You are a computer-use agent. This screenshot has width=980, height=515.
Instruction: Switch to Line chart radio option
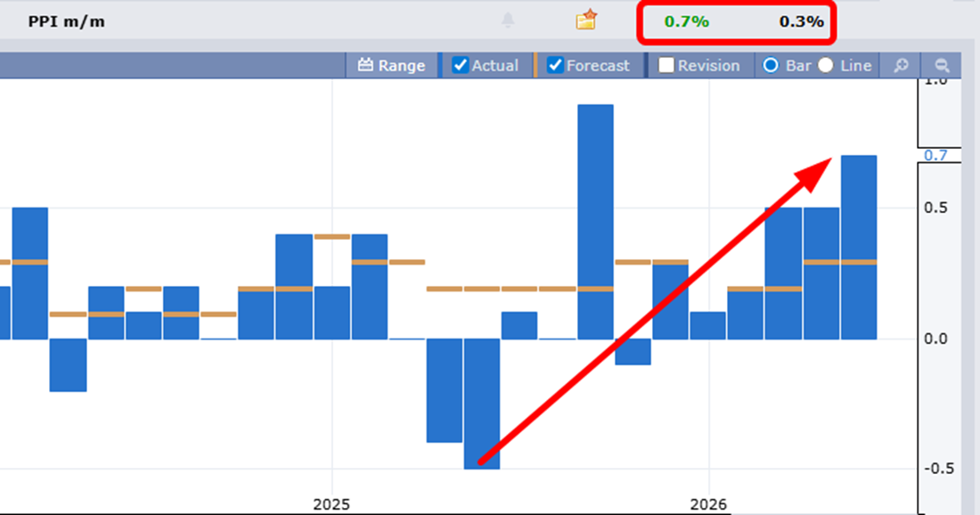pos(826,65)
